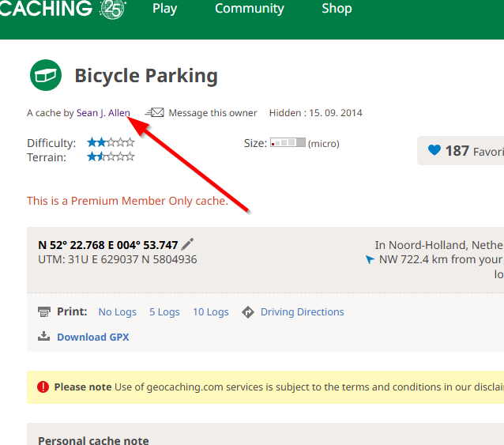
Task: Click the pencil icon to edit coordinates
Action: (x=187, y=244)
